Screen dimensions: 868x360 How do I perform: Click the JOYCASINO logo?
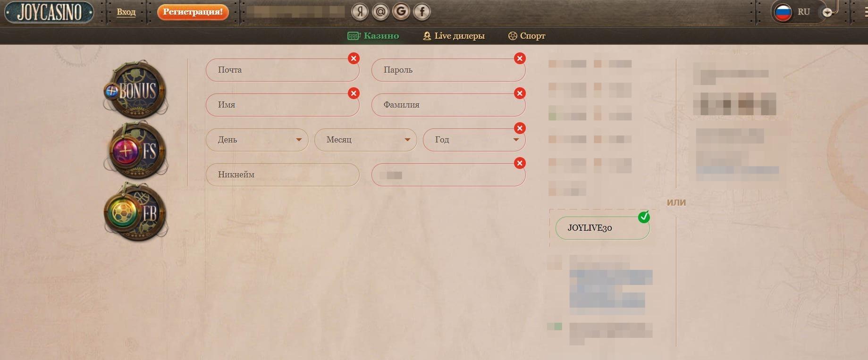[x=49, y=12]
